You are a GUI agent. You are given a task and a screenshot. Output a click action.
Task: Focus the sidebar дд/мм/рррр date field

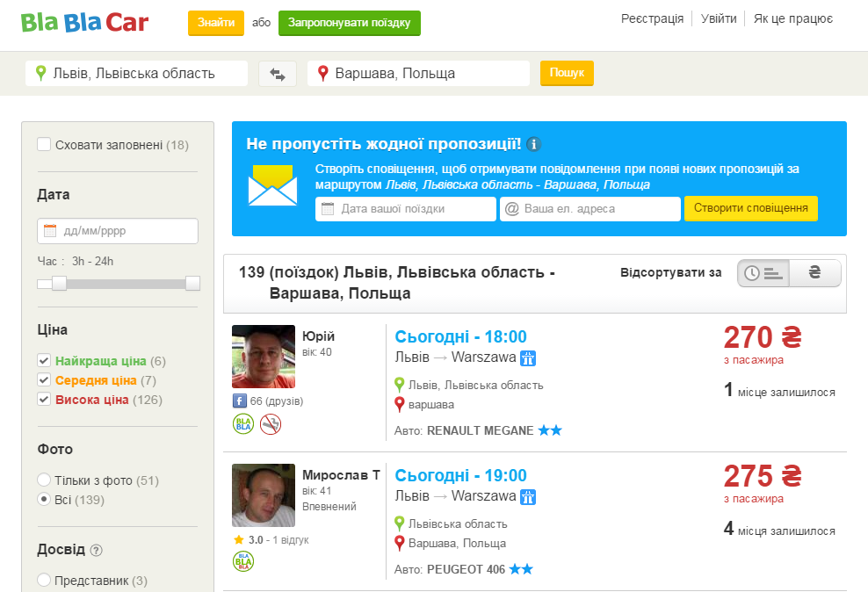pyautogui.click(x=118, y=231)
